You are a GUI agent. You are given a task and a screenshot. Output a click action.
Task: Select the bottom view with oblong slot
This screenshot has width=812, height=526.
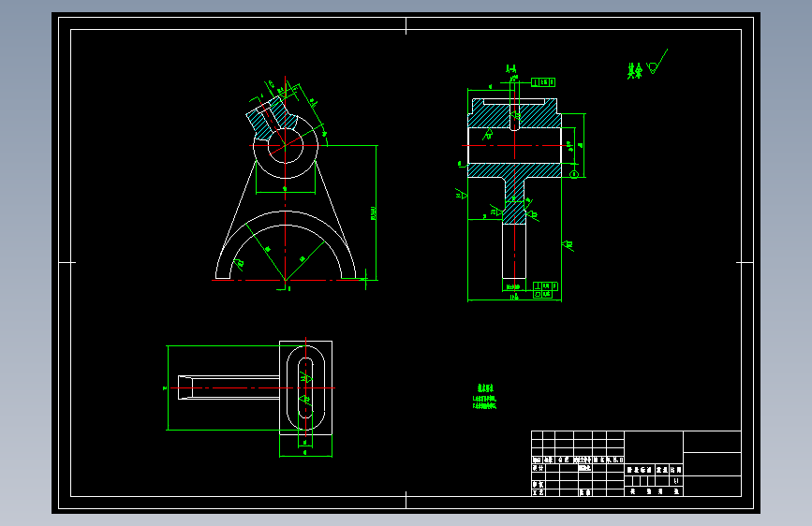[x=250, y=398]
